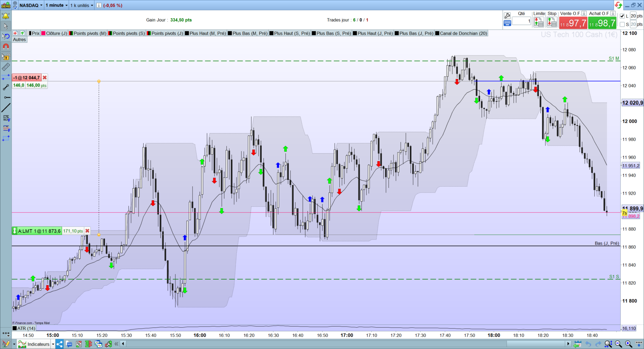Open the Autres tab
The width and height of the screenshot is (644, 349).
click(19, 40)
